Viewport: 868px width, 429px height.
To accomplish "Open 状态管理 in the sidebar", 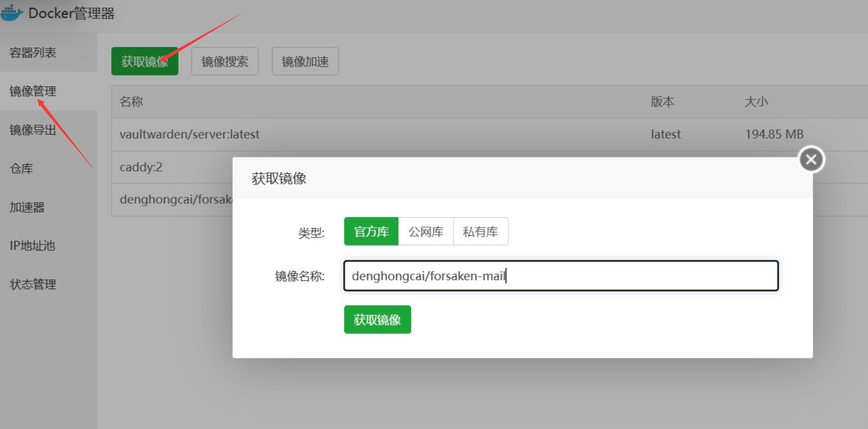I will coord(32,284).
